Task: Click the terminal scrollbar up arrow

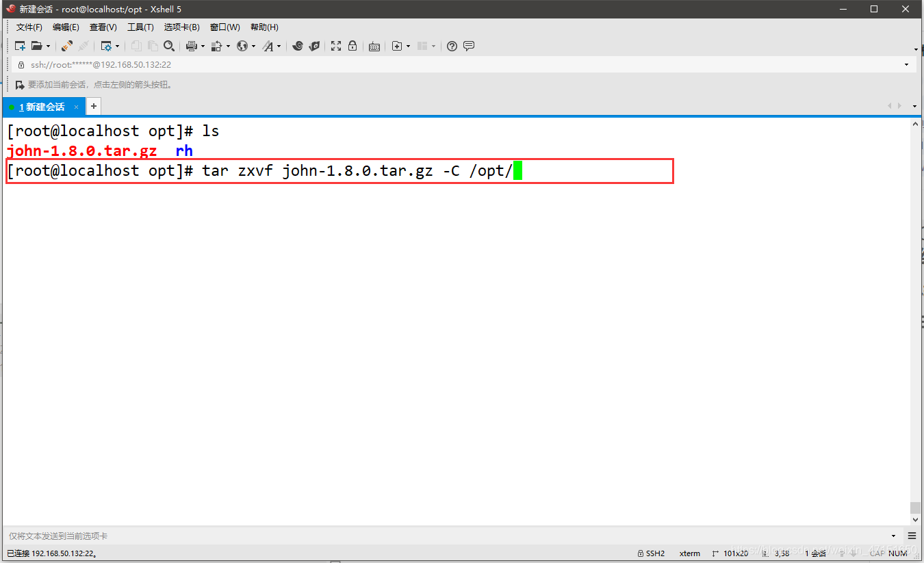Action: (915, 124)
